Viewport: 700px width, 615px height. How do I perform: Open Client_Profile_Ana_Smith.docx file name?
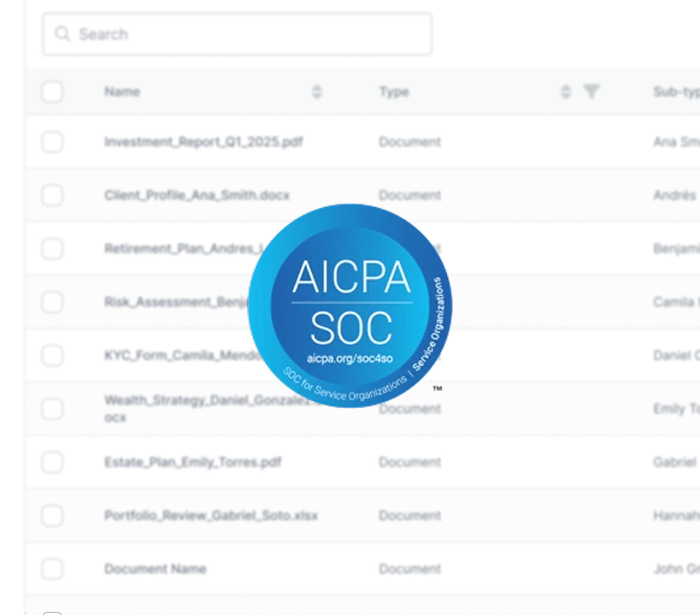coord(197,195)
